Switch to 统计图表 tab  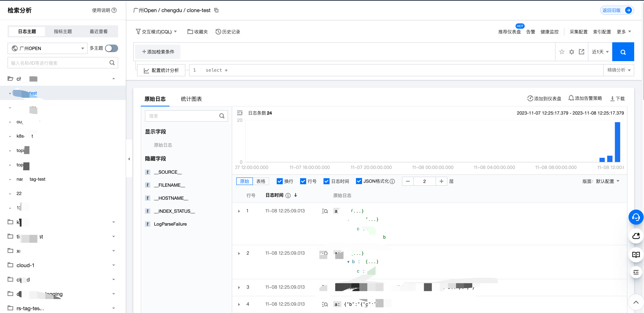click(x=191, y=99)
